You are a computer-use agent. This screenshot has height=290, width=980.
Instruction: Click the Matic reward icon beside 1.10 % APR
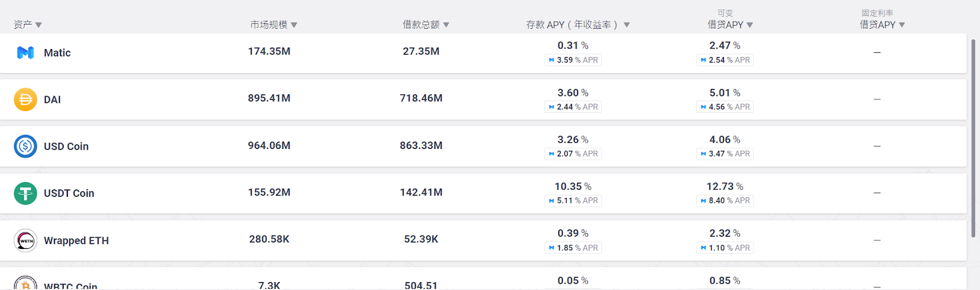tap(703, 248)
